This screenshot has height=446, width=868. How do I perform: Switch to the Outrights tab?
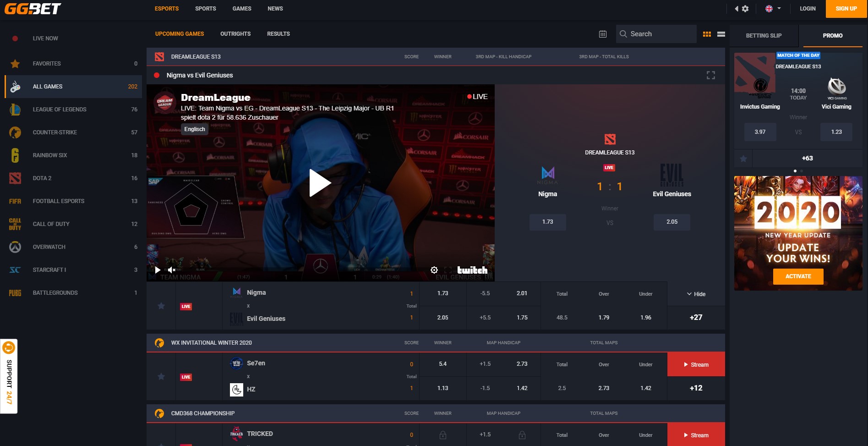235,34
